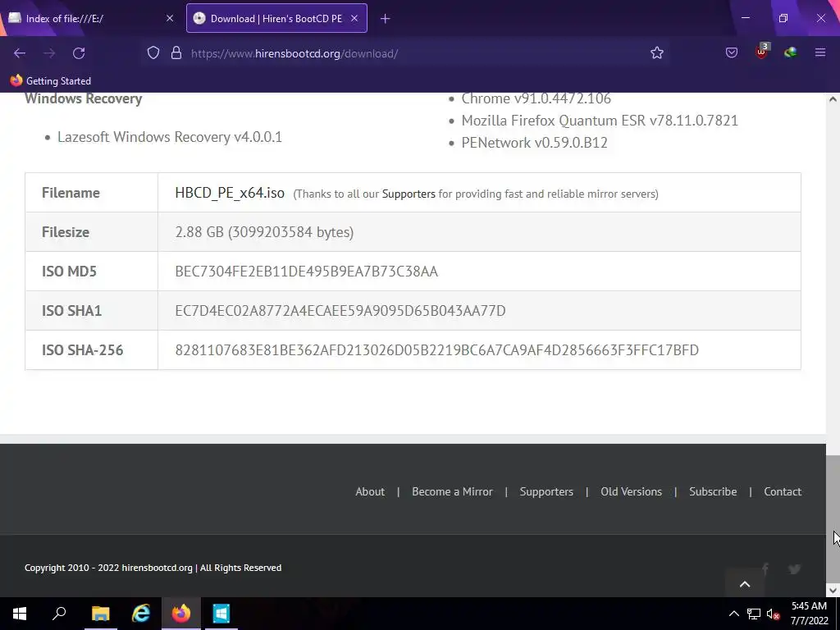
Task: Open the colorful extension icon in toolbar
Action: coord(790,52)
